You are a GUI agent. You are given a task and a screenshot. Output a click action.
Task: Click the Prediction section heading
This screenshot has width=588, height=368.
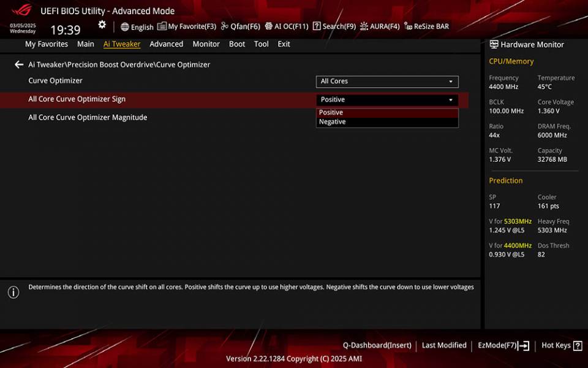click(x=506, y=180)
